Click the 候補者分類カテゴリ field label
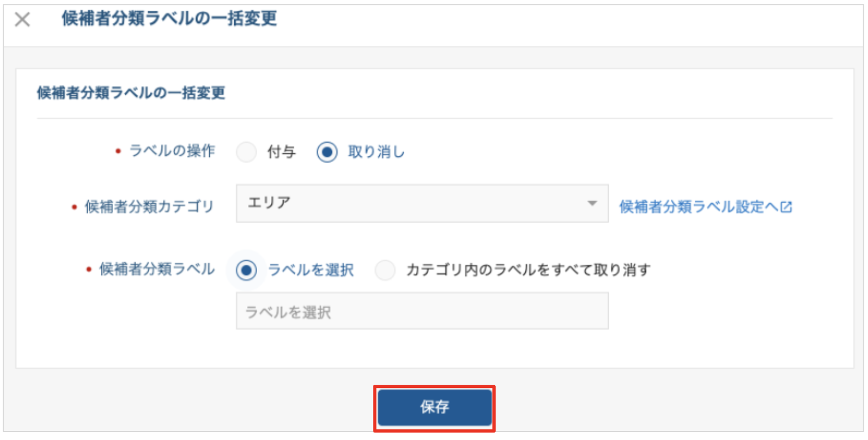This screenshot has height=440, width=868. coord(149,206)
